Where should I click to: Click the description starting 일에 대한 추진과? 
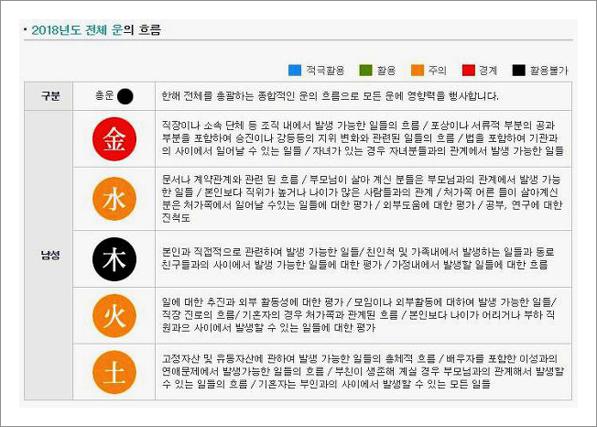tap(359, 315)
